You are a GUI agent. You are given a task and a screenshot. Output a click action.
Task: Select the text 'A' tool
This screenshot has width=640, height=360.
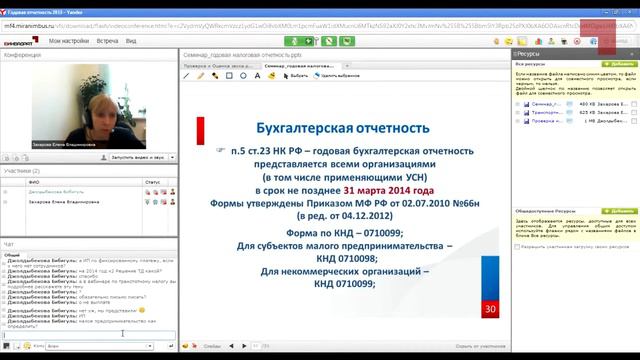(x=257, y=76)
